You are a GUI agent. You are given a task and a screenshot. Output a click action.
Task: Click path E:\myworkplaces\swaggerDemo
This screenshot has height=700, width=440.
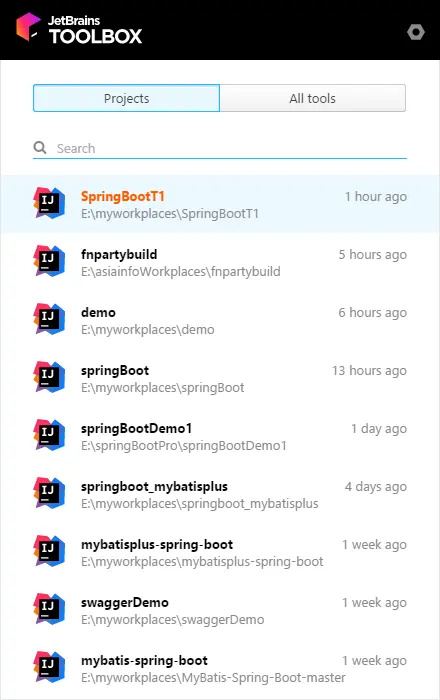point(173,620)
